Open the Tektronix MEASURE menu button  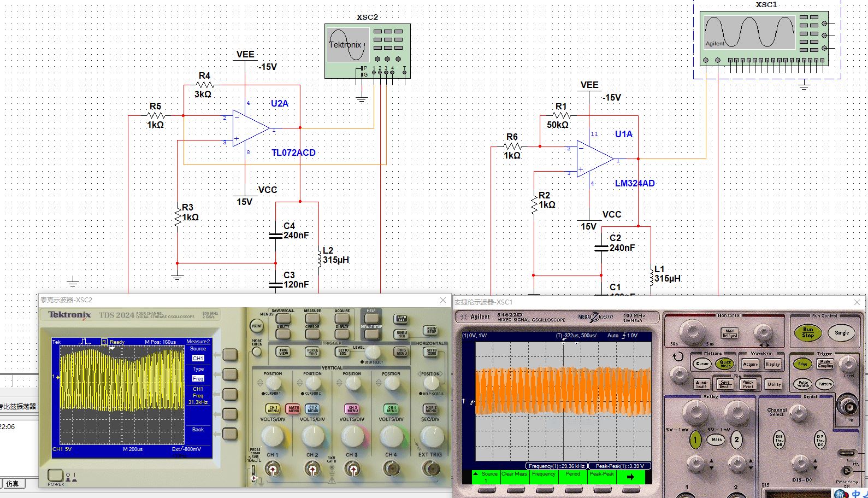point(312,318)
